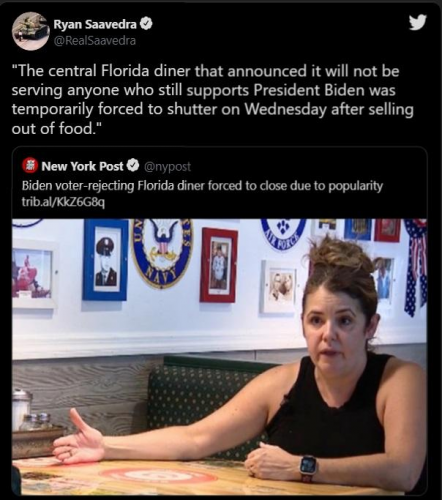Open the New York Post avatar logo
442x500 pixels.
pyautogui.click(x=30, y=165)
